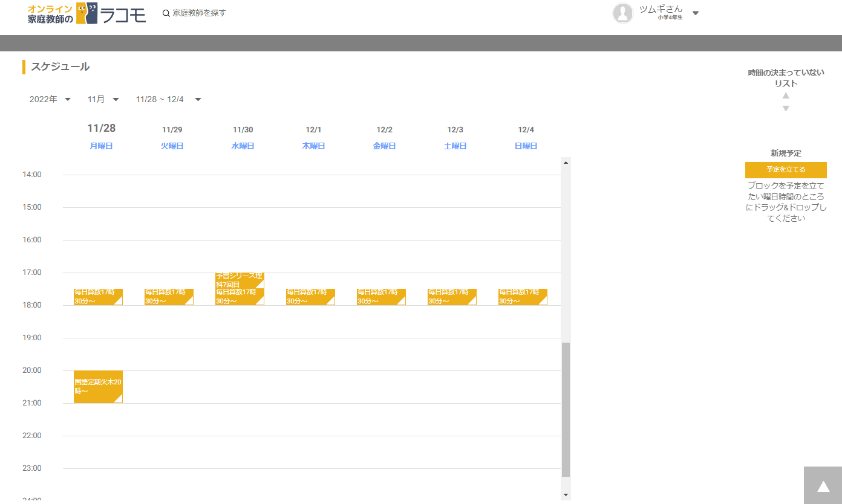Select the 火曜日 day header
The image size is (842, 504).
click(x=172, y=146)
